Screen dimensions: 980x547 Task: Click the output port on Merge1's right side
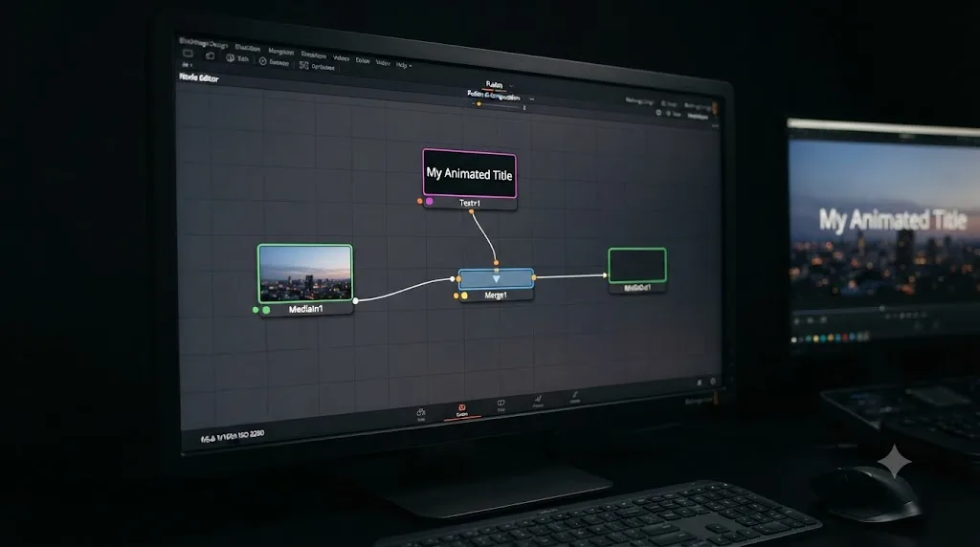click(x=534, y=277)
